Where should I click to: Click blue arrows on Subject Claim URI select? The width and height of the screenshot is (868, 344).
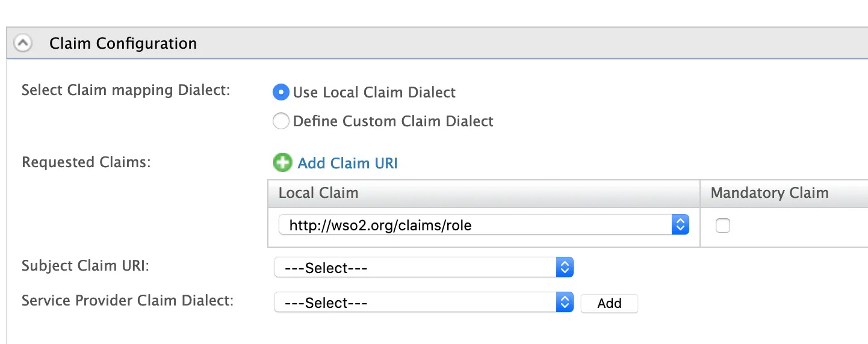(565, 268)
